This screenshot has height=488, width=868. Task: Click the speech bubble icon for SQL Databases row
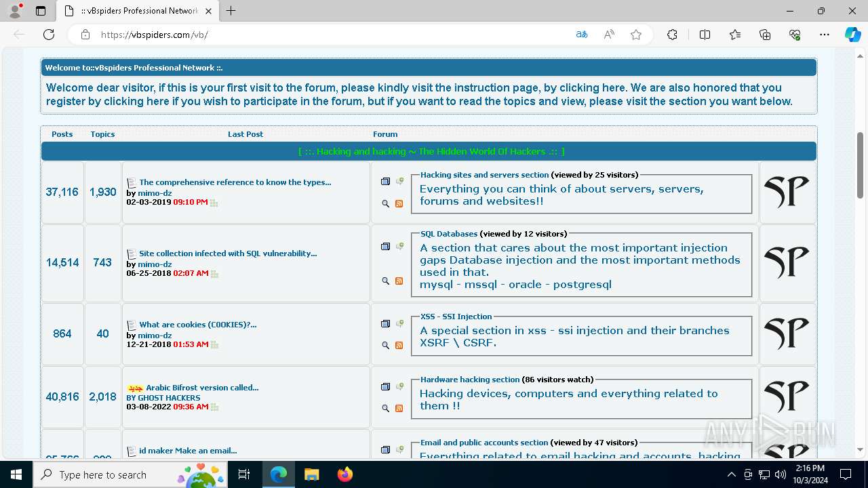pyautogui.click(x=399, y=246)
